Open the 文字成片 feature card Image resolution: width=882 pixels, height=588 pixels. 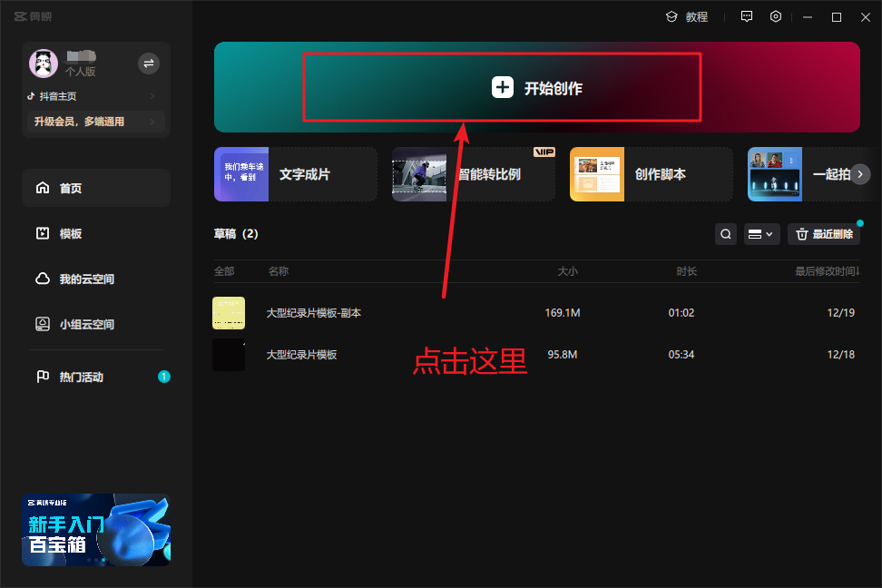click(296, 174)
